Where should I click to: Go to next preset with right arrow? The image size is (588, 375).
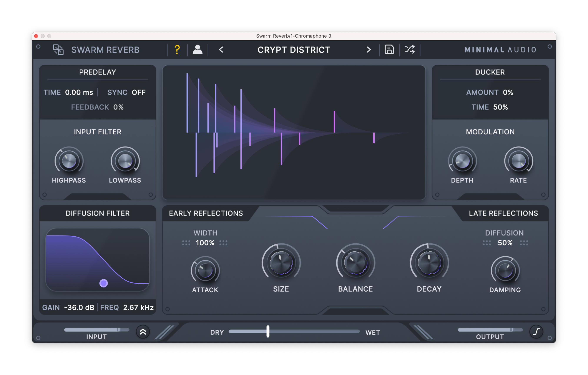369,50
